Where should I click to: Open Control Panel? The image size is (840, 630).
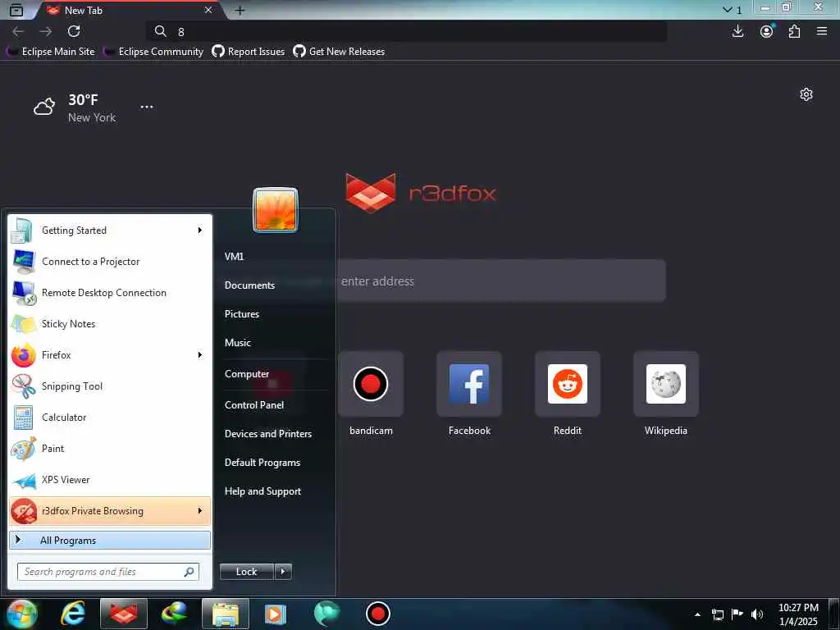point(254,405)
